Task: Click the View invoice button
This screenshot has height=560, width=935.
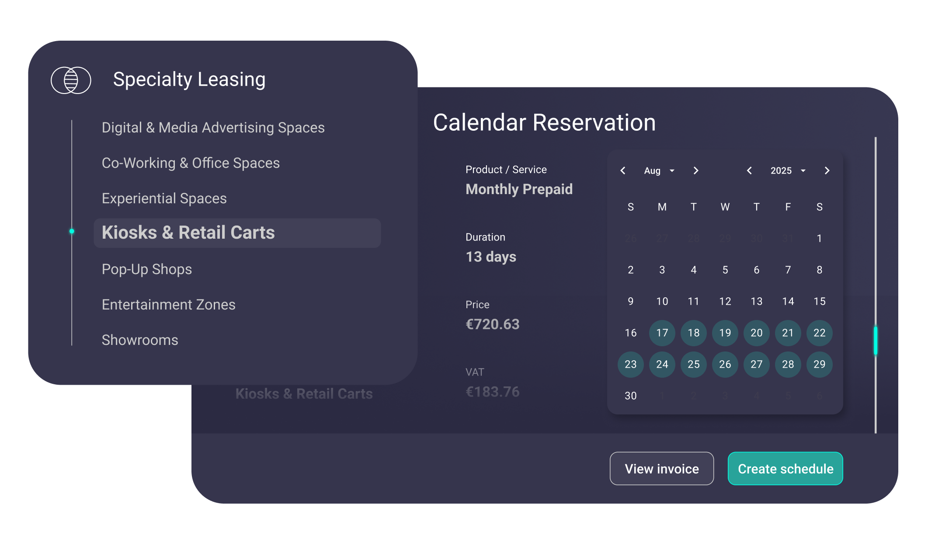Action: pyautogui.click(x=661, y=469)
